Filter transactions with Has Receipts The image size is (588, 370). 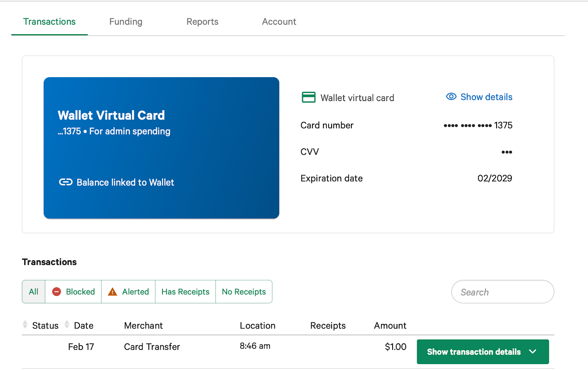pos(185,292)
